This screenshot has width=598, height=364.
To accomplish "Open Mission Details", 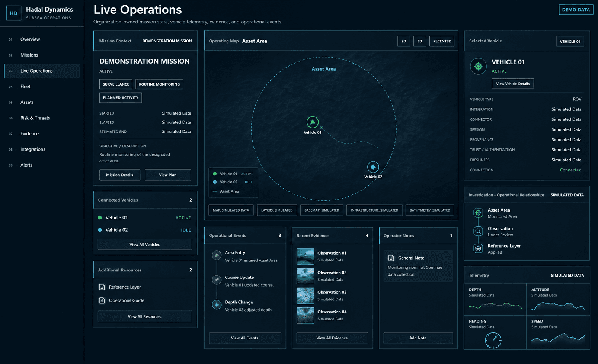I will [x=120, y=175].
